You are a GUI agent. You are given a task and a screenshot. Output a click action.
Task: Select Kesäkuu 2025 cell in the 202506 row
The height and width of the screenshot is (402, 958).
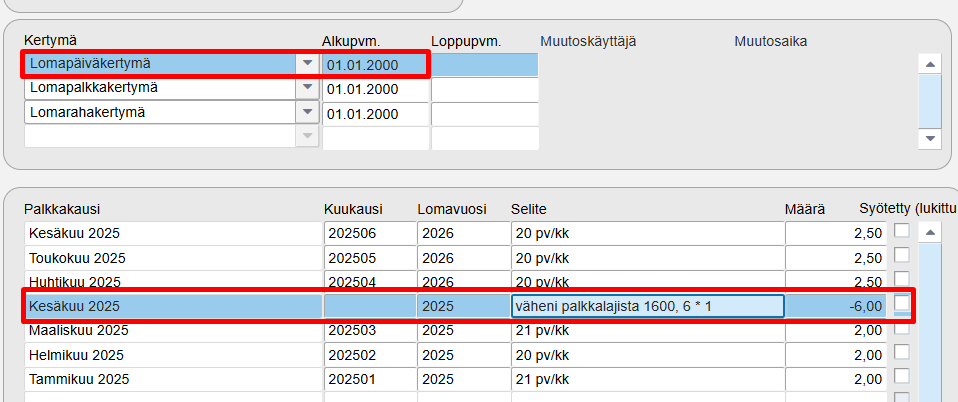point(174,233)
